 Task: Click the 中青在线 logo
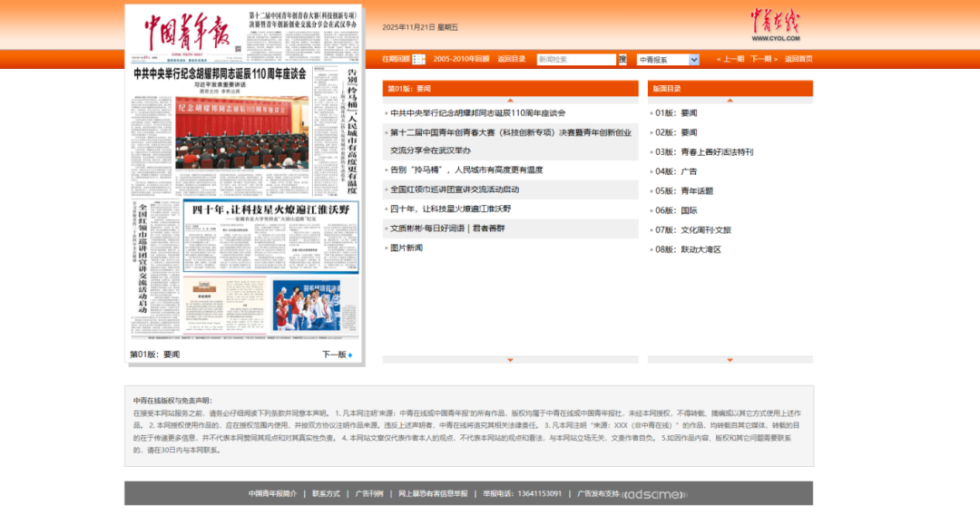776,25
